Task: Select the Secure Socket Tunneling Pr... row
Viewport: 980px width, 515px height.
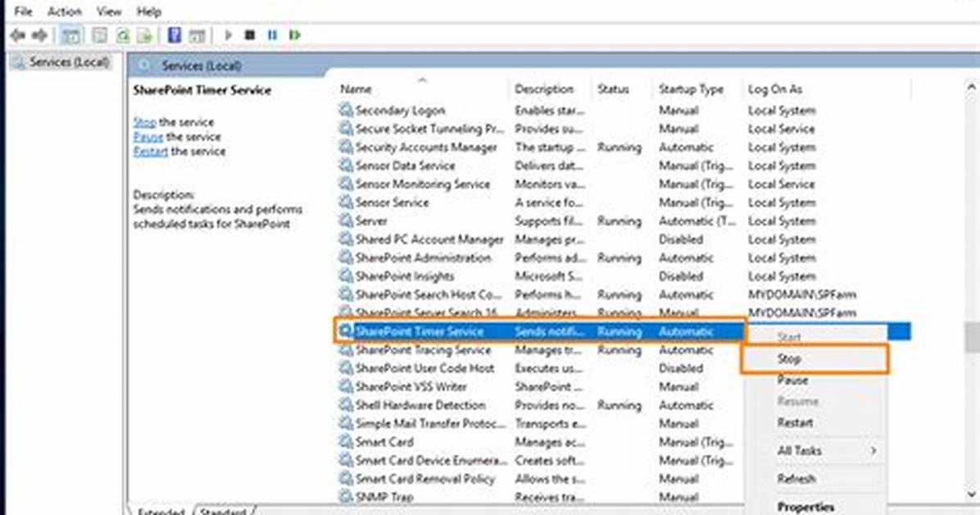Action: 624,129
